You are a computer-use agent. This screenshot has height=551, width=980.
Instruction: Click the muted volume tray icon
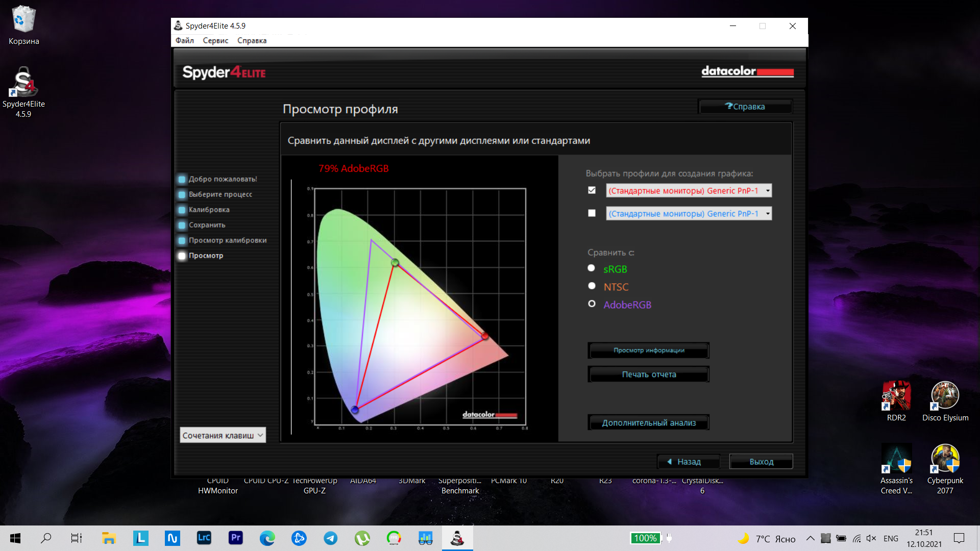point(871,538)
